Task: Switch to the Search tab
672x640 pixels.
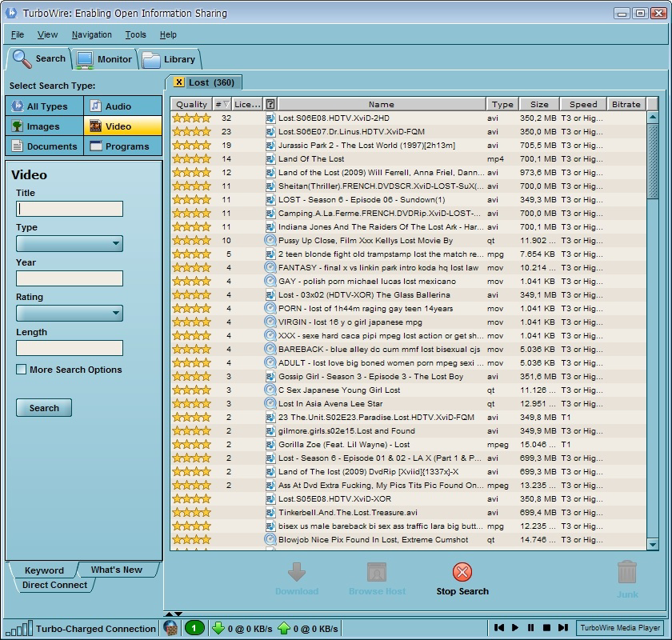Action: pos(38,58)
